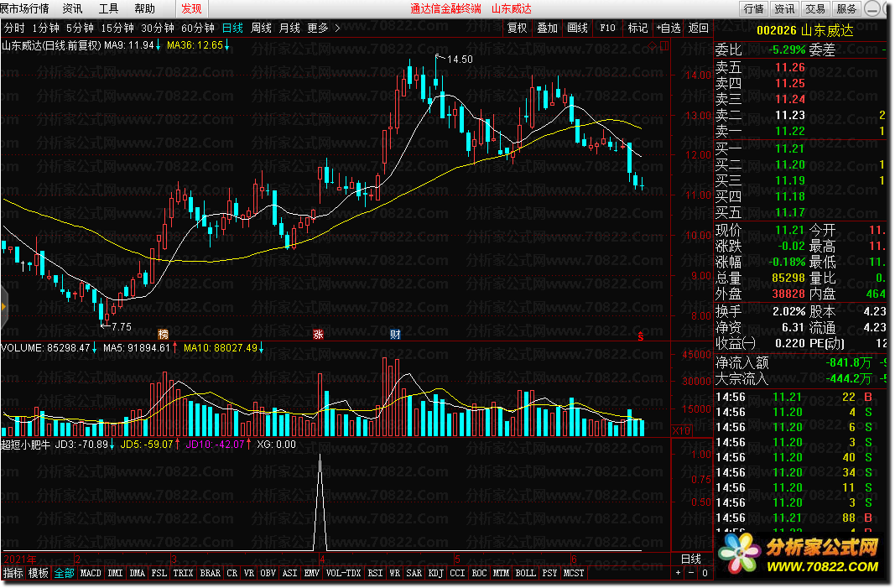Switch to 30分钟 timeframe

pyautogui.click(x=158, y=28)
